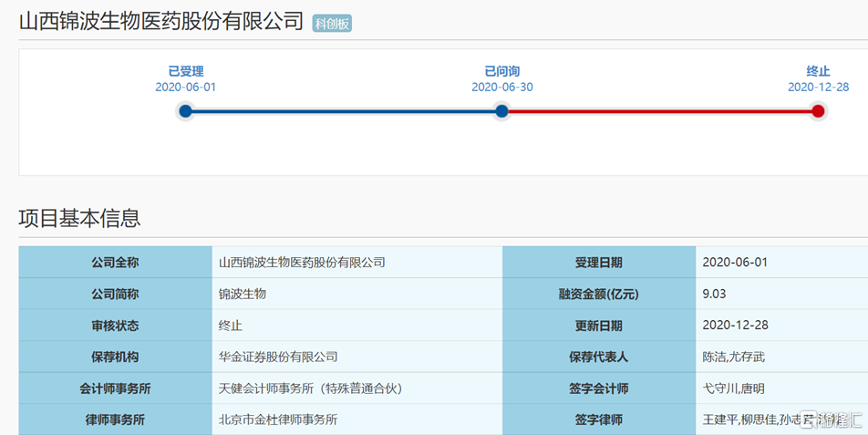Click the 更新日期 header cell
The width and height of the screenshot is (868, 435).
598,326
